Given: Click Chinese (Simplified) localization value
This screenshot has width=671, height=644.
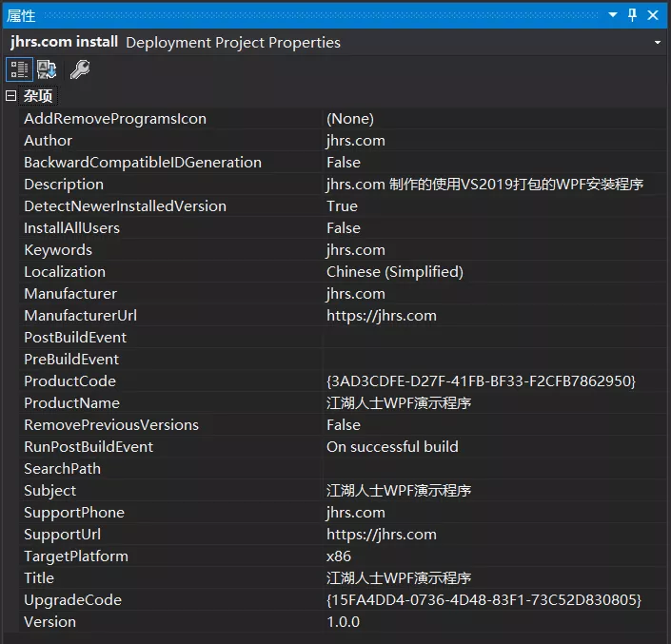Looking at the screenshot, I should click(395, 271).
